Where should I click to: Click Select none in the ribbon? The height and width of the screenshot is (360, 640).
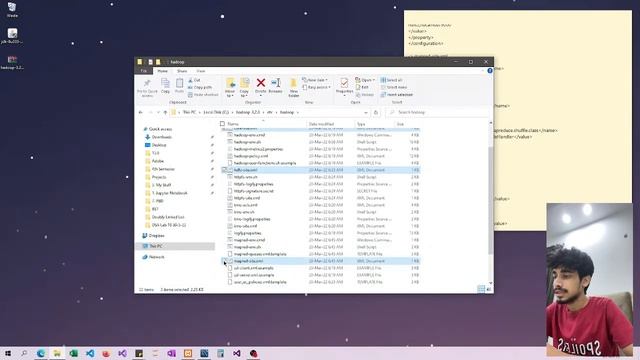pyautogui.click(x=394, y=87)
